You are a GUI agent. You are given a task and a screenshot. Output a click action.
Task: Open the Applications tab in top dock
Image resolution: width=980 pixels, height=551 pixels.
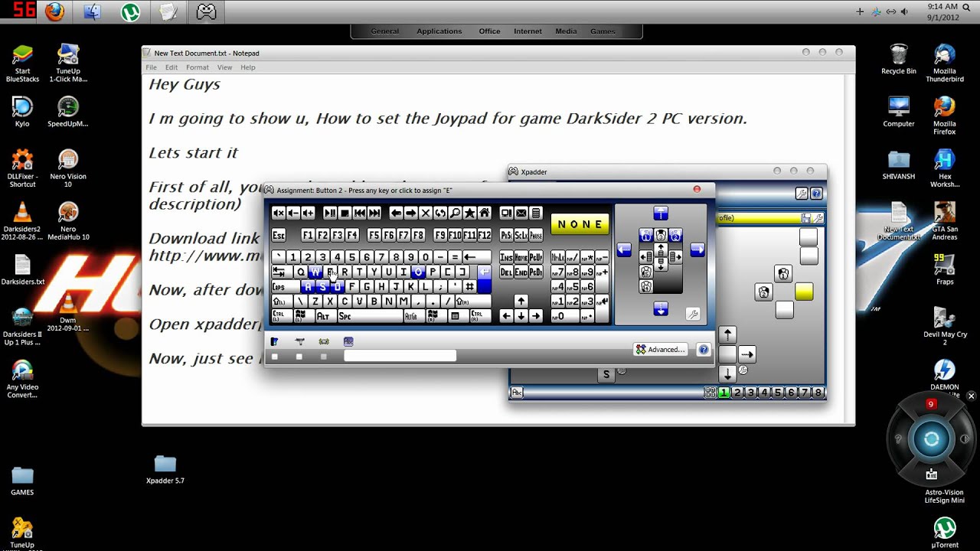(x=439, y=31)
